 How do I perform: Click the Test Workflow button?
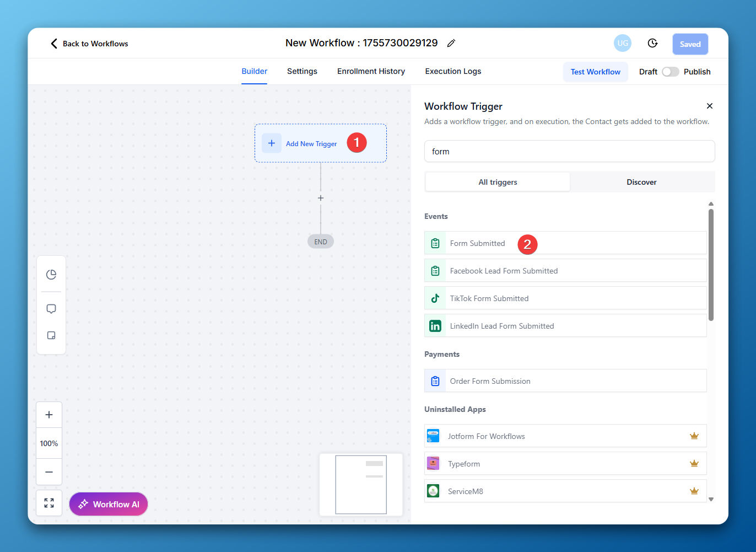click(x=595, y=72)
